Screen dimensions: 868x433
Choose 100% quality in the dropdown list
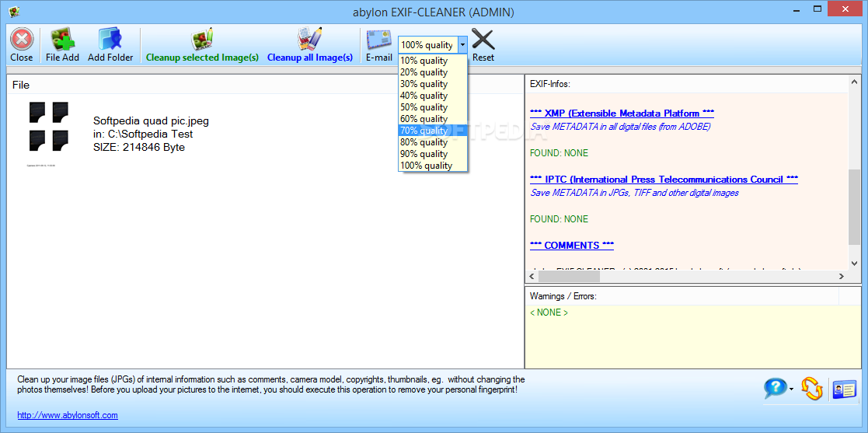click(x=433, y=166)
